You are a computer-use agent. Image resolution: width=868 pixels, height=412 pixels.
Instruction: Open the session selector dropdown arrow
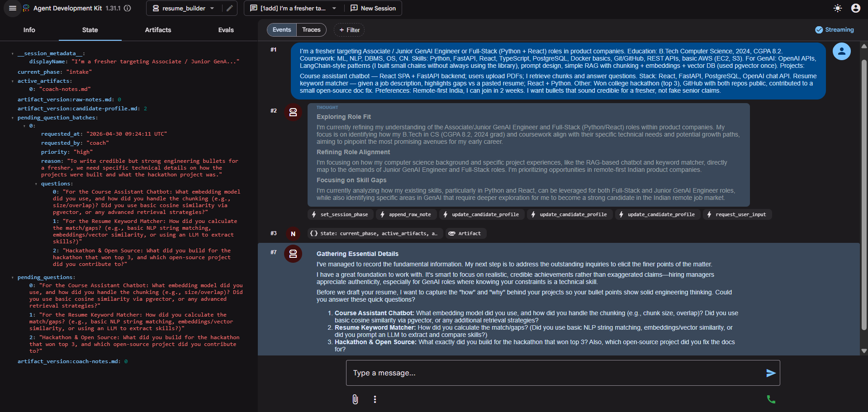[x=334, y=8]
